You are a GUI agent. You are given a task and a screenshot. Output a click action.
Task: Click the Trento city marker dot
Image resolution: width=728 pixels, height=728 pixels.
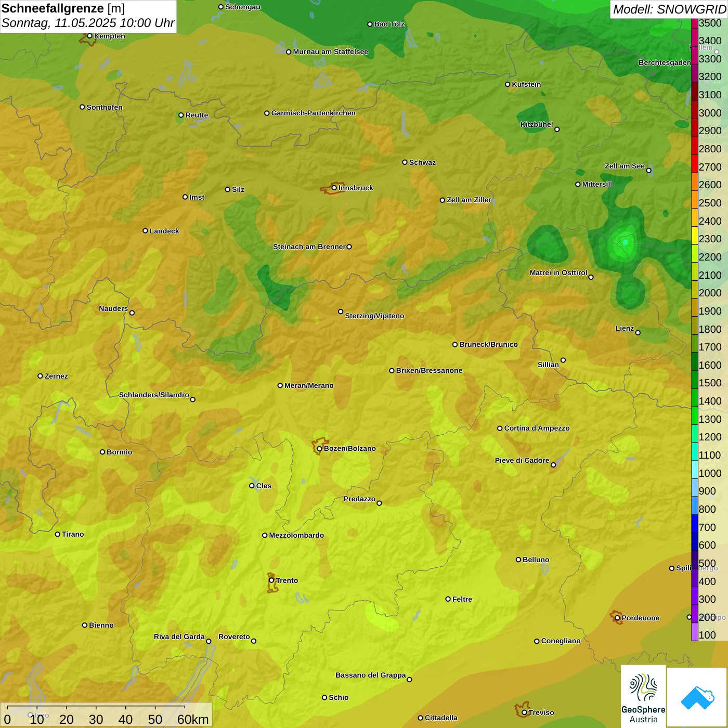(x=271, y=580)
